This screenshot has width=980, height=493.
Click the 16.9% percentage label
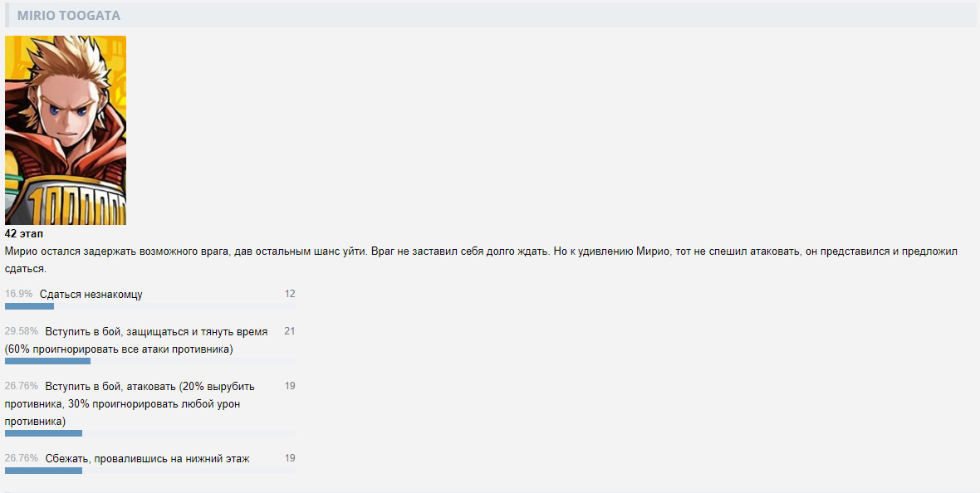pyautogui.click(x=19, y=295)
